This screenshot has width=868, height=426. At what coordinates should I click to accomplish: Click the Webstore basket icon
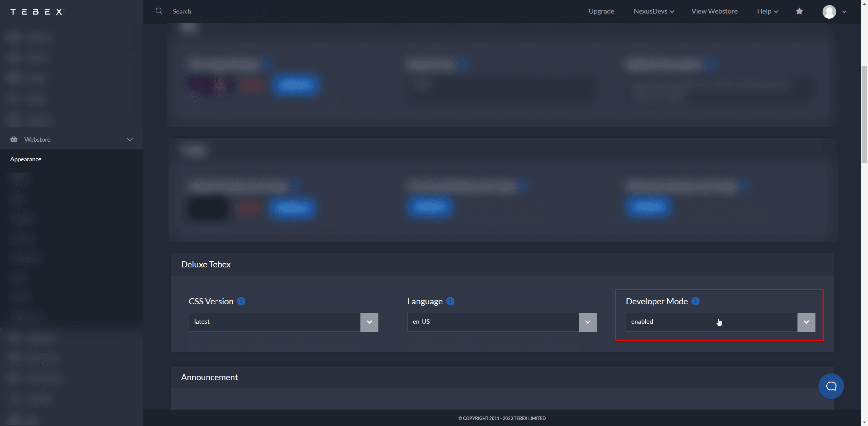coord(14,139)
